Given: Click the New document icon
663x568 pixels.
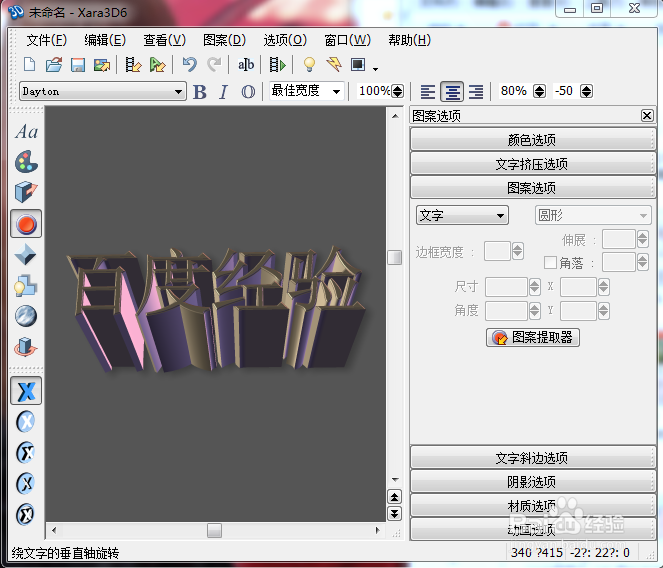Looking at the screenshot, I should 30,65.
